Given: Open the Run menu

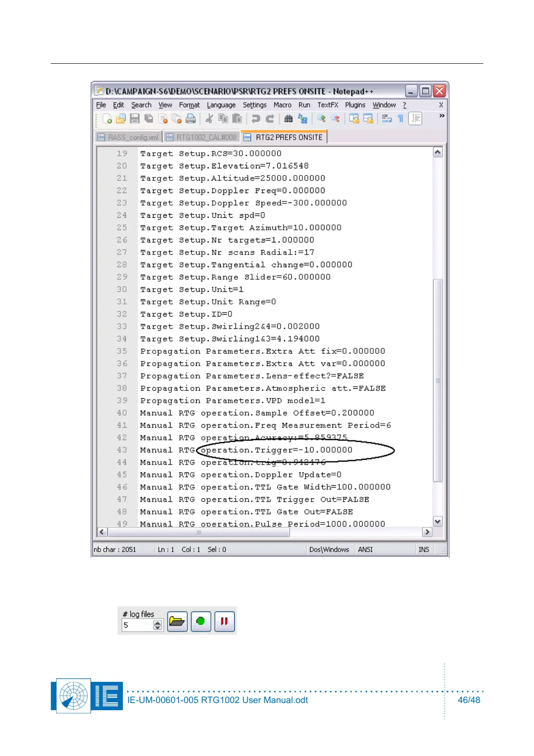Looking at the screenshot, I should pyautogui.click(x=304, y=105).
